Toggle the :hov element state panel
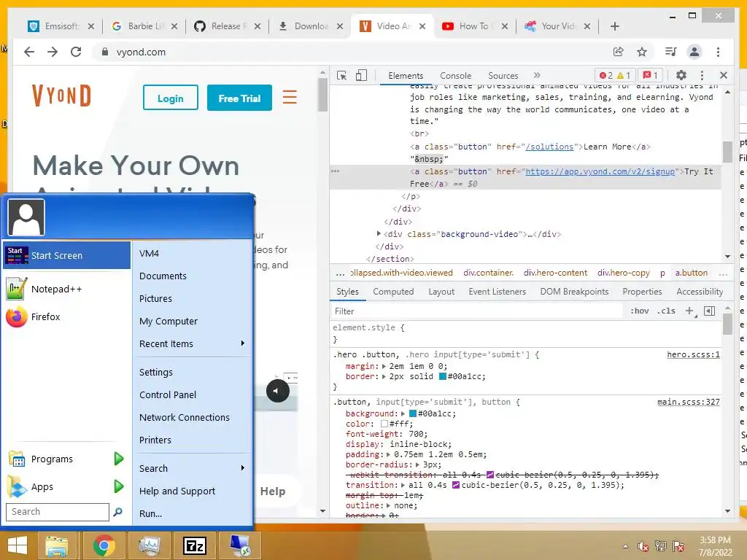The width and height of the screenshot is (747, 560). pyautogui.click(x=639, y=311)
